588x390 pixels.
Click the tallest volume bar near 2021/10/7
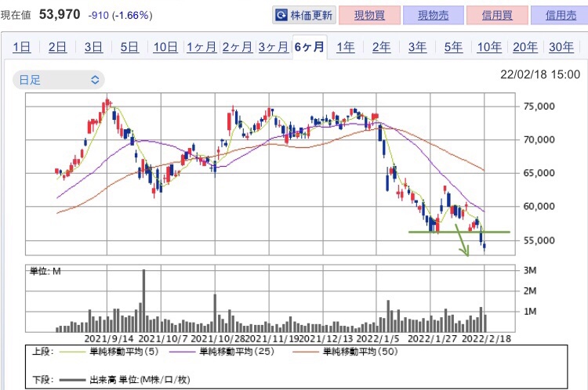tap(143, 301)
